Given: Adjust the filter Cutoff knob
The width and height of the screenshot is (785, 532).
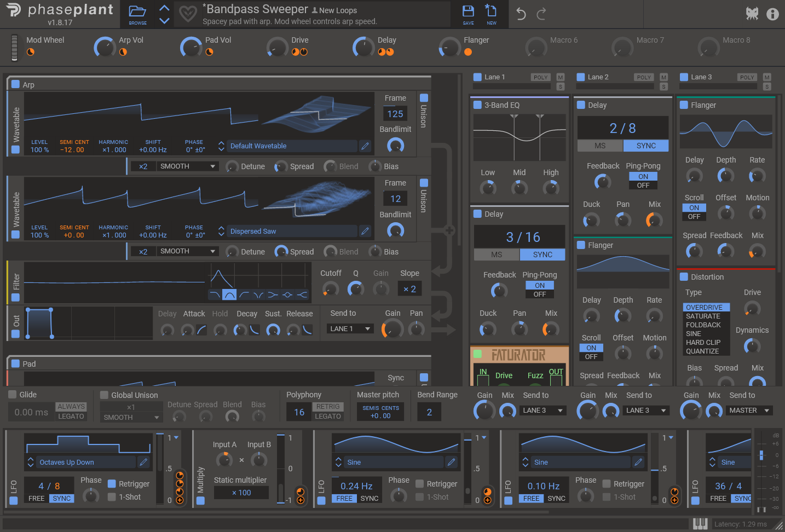Looking at the screenshot, I should [331, 288].
